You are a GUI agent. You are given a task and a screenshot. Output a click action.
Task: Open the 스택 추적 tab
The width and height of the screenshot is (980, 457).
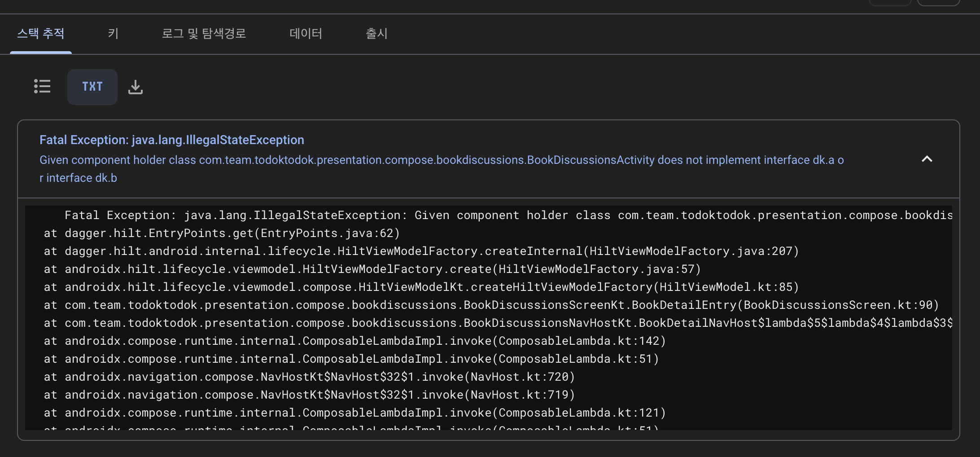click(41, 34)
